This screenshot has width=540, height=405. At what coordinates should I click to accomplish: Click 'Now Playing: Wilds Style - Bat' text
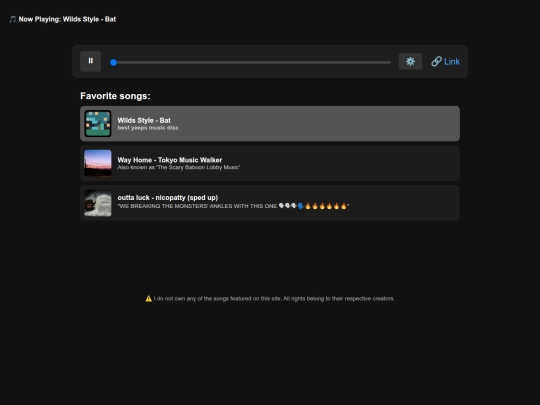(x=67, y=19)
